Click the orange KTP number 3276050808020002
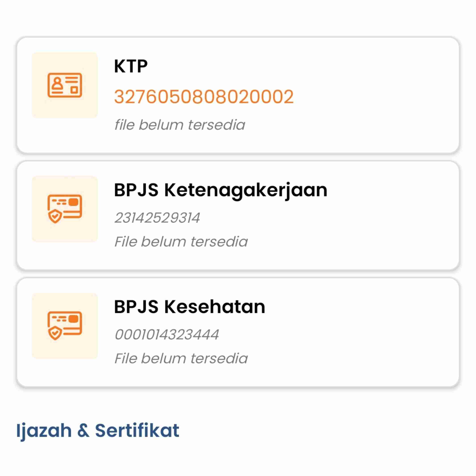This screenshot has width=476, height=476. coord(204,97)
